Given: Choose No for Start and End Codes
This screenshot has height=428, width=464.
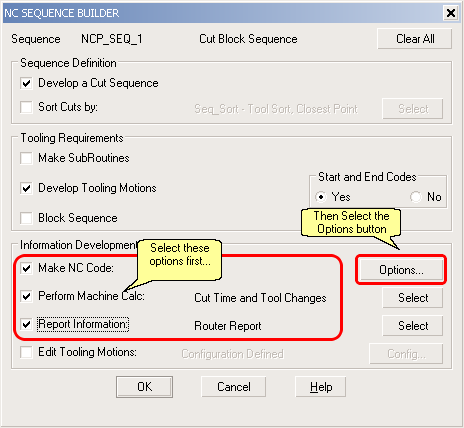Looking at the screenshot, I should 416,197.
